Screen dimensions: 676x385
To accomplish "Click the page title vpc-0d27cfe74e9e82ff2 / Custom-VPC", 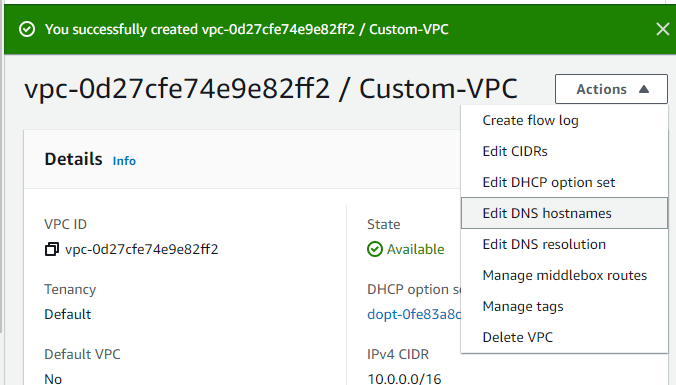I will point(271,89).
